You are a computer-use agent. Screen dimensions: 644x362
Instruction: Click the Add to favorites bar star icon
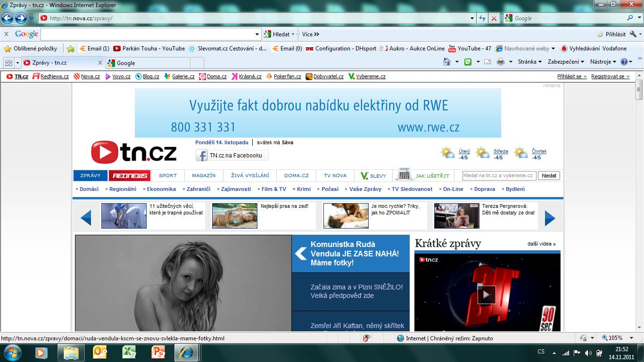(x=71, y=49)
